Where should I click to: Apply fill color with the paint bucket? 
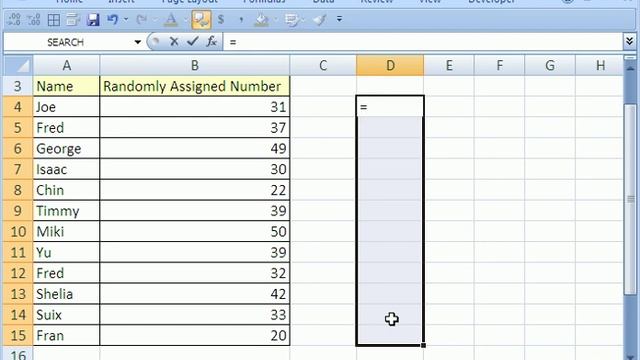261,20
